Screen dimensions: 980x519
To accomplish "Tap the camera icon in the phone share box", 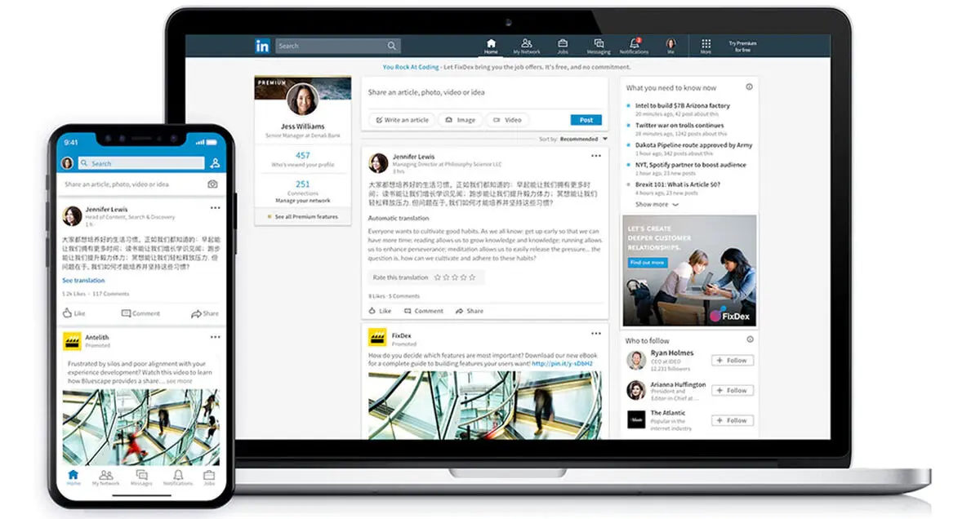I will tap(212, 184).
